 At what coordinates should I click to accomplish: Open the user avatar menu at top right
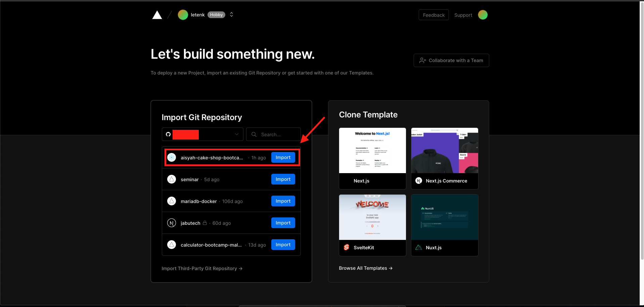(x=482, y=15)
